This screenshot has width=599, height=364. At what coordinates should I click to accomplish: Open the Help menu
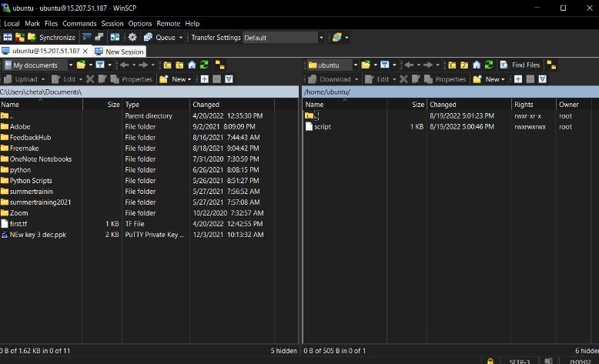click(x=192, y=24)
